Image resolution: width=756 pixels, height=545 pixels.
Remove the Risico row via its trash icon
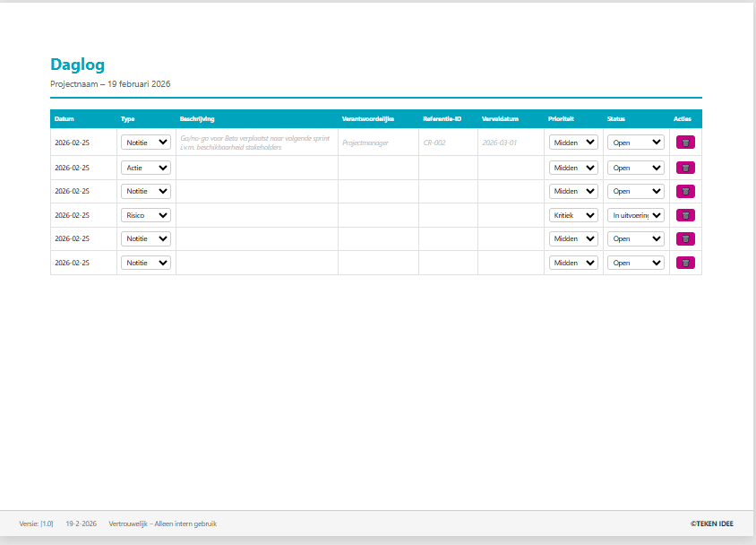click(685, 215)
